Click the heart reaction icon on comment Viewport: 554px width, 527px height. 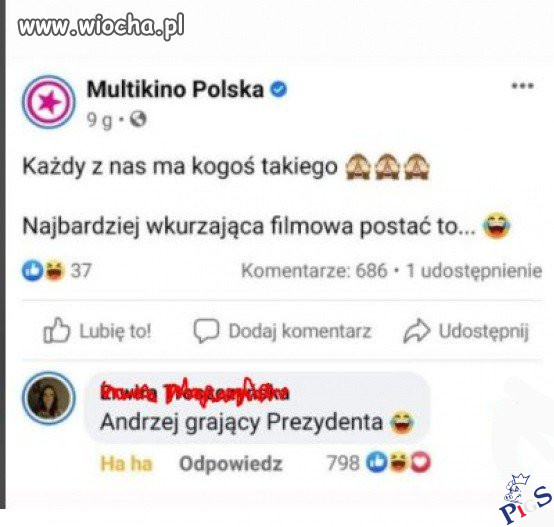[420, 462]
